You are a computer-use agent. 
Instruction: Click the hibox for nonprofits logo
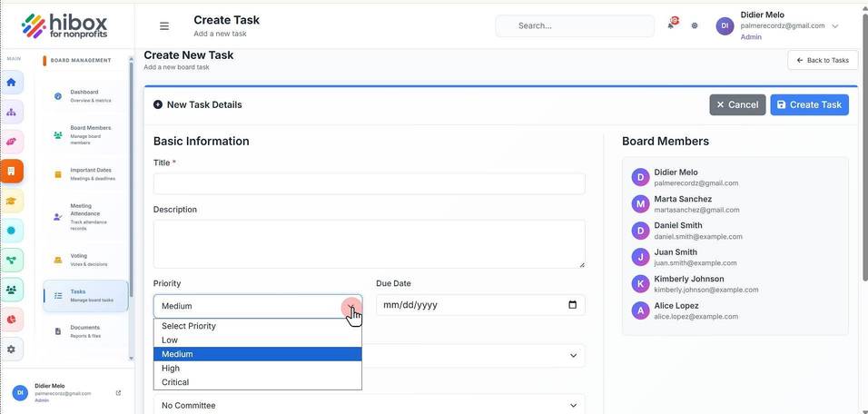coord(64,25)
